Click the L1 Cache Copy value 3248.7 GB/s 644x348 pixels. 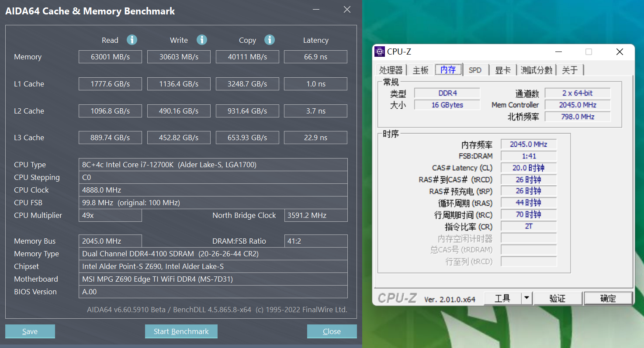(247, 84)
